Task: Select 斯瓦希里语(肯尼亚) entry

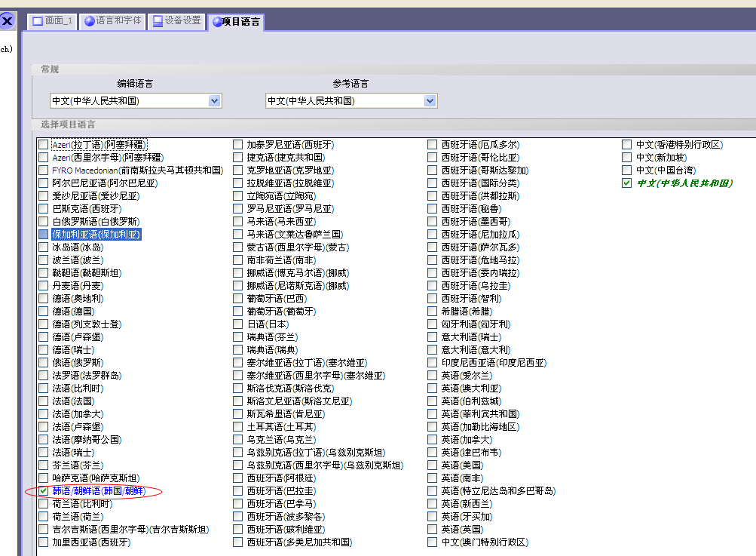Action: point(286,414)
